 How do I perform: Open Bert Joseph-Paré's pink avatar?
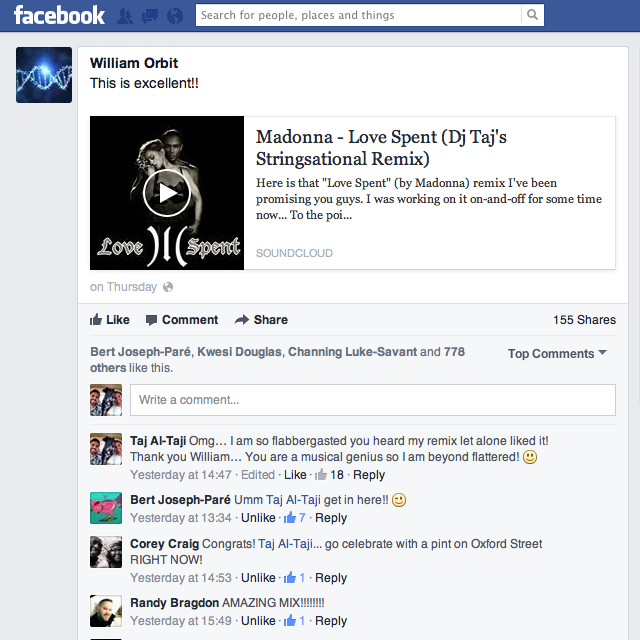(106, 508)
